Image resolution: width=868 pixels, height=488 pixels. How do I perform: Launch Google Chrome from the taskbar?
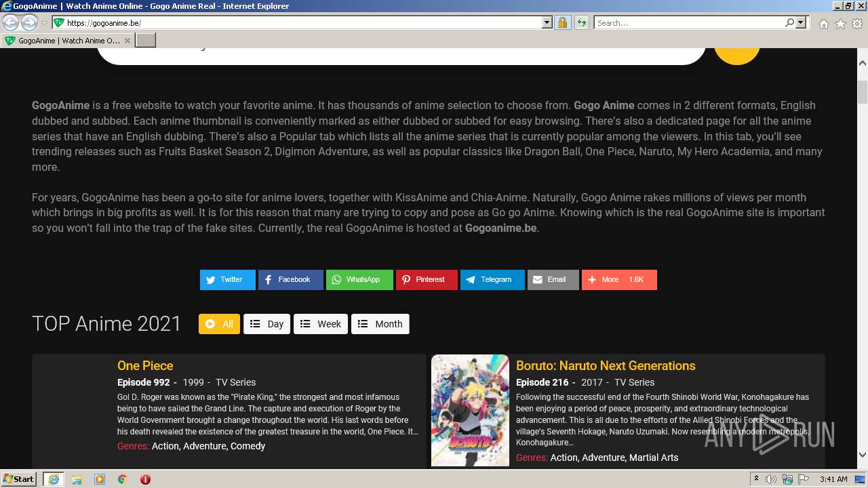coord(123,479)
